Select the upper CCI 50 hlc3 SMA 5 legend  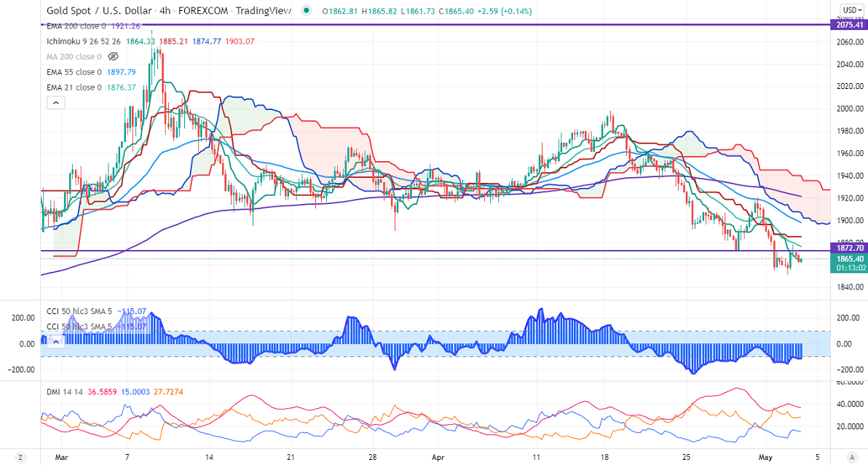tap(79, 311)
